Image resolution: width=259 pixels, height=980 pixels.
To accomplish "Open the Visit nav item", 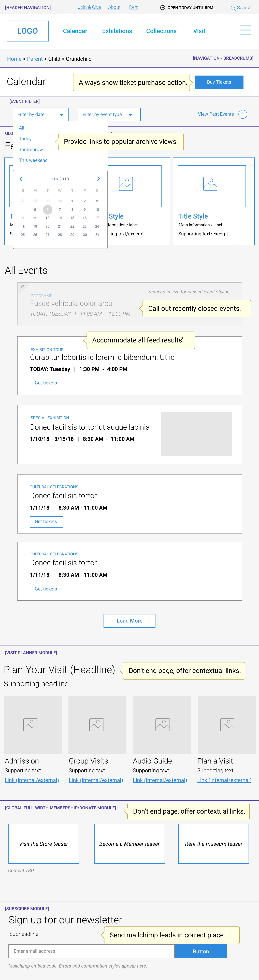I will 199,31.
